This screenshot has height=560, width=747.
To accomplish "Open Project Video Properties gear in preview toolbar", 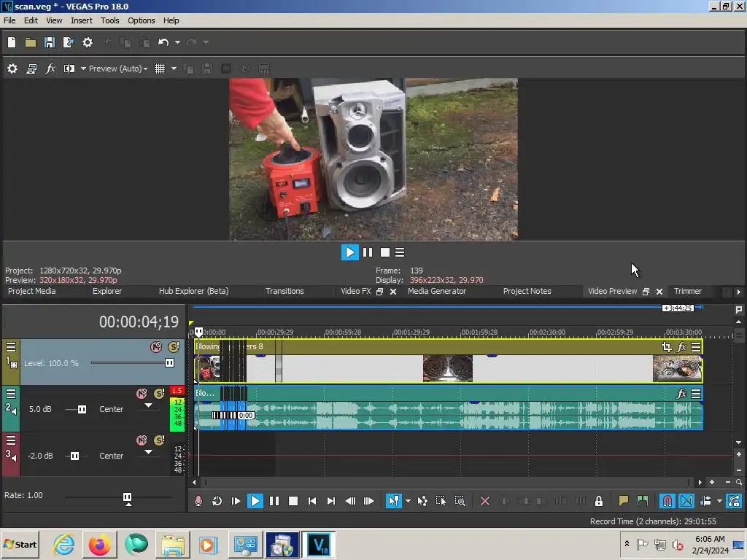I will 12,69.
